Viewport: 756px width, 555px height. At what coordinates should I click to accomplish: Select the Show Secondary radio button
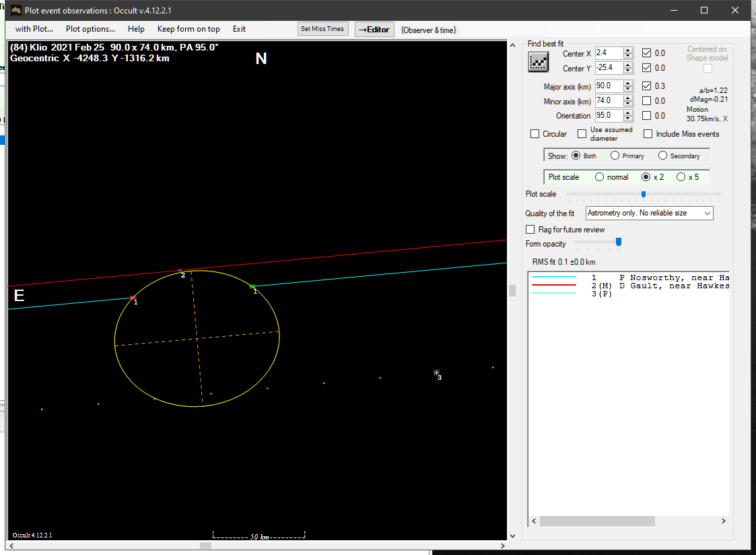662,156
